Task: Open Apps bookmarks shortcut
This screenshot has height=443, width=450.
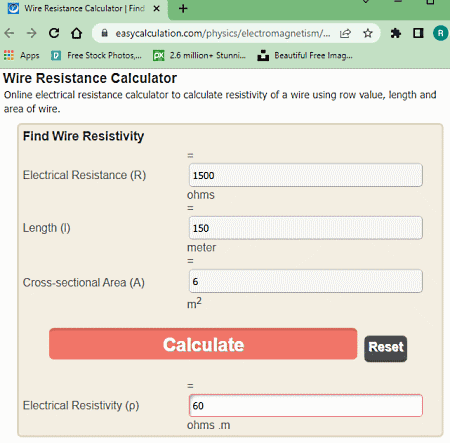Action: [x=22, y=55]
